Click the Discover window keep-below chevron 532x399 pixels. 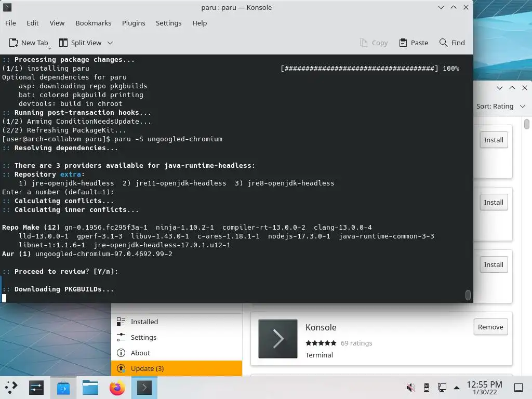pyautogui.click(x=499, y=88)
